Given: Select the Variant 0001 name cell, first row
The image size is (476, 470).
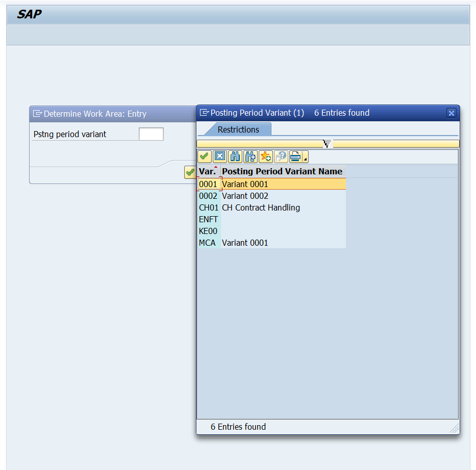Looking at the screenshot, I should 283,184.
